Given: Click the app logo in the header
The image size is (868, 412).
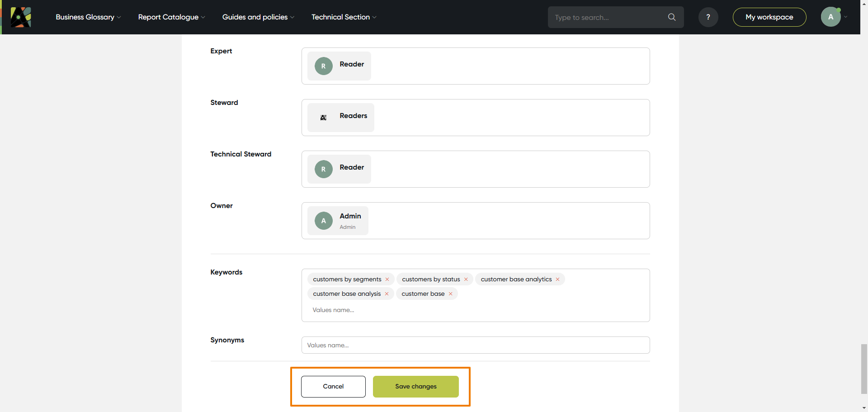Looking at the screenshot, I should click(21, 17).
